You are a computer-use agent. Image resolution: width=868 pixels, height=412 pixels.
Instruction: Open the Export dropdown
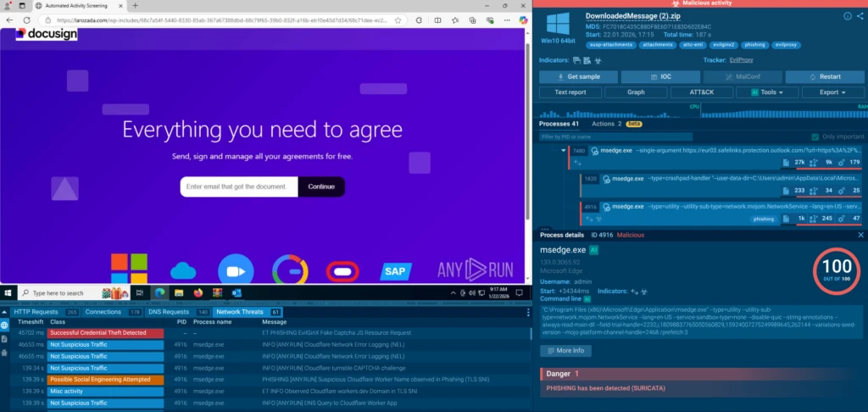point(832,92)
